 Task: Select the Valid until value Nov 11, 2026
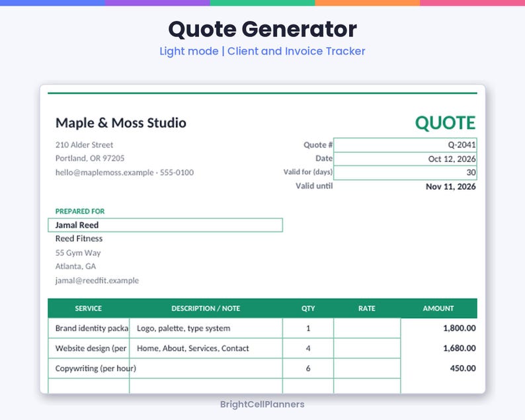pos(450,187)
